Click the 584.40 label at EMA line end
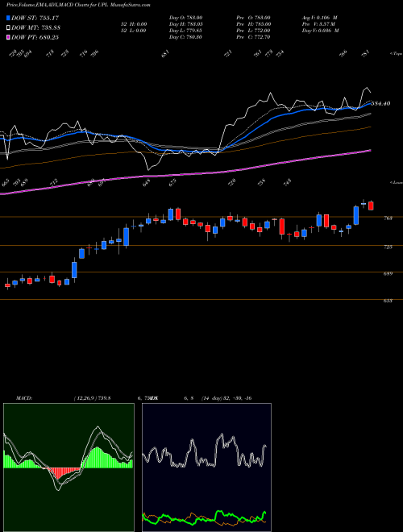Image resolution: width=403 pixels, height=532 pixels. (380, 103)
